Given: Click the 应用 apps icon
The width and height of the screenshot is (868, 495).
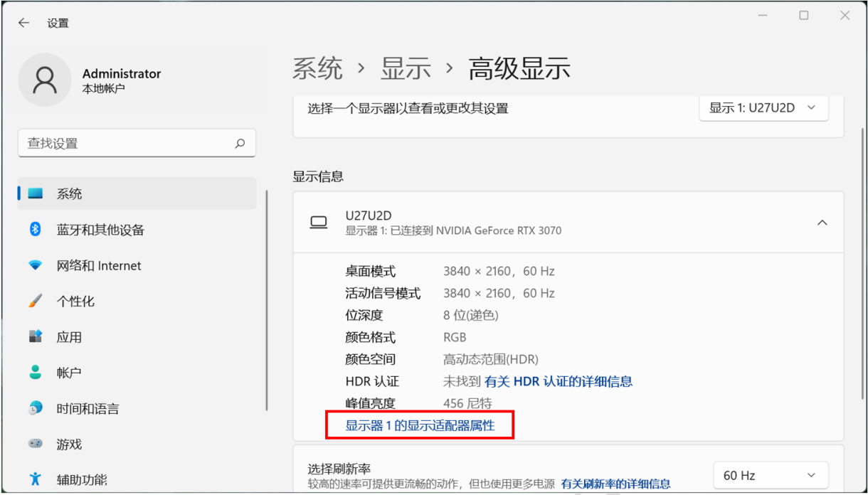Looking at the screenshot, I should pyautogui.click(x=36, y=336).
